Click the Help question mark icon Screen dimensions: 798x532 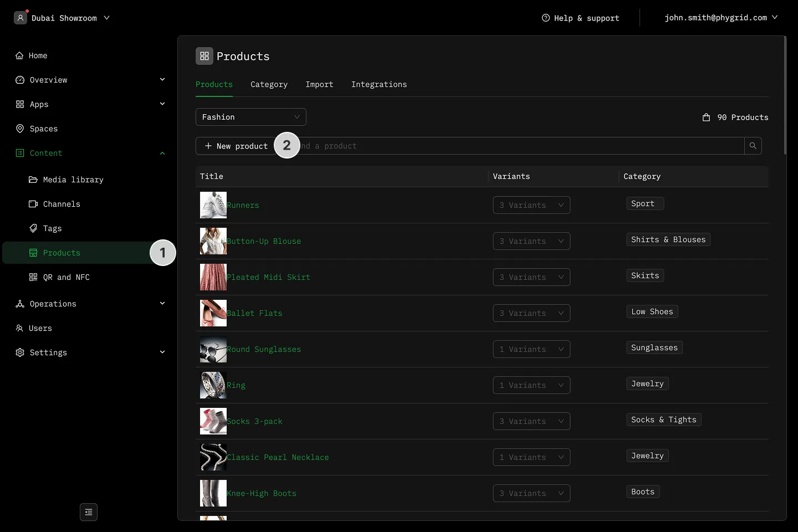click(x=546, y=18)
